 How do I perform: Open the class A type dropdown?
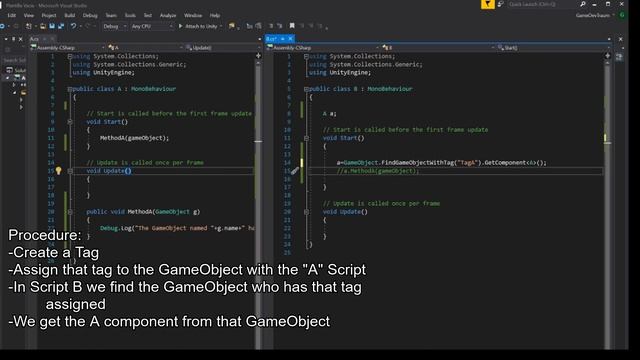[146, 48]
